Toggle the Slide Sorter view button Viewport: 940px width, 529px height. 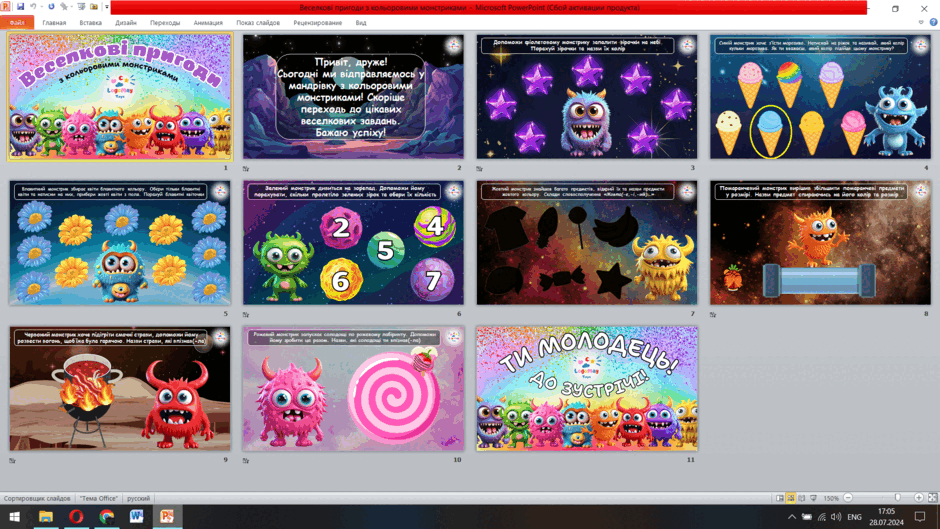point(791,498)
